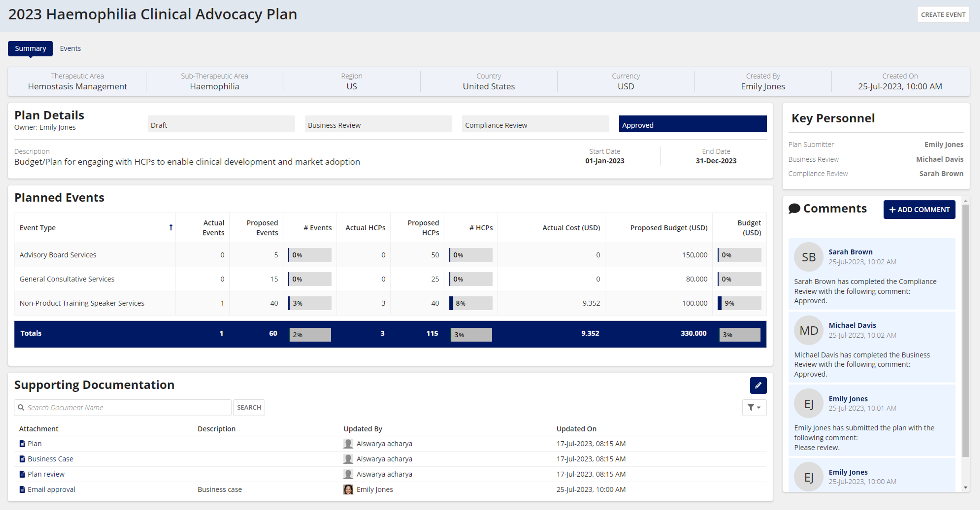Click Sarah Brown's name in comments
This screenshot has height=510, width=980.
click(x=850, y=252)
